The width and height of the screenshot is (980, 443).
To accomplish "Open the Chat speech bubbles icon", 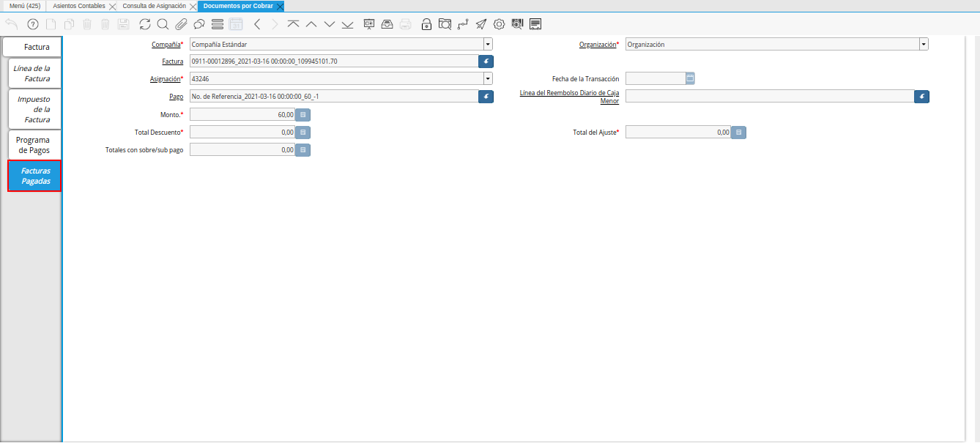I will [198, 24].
